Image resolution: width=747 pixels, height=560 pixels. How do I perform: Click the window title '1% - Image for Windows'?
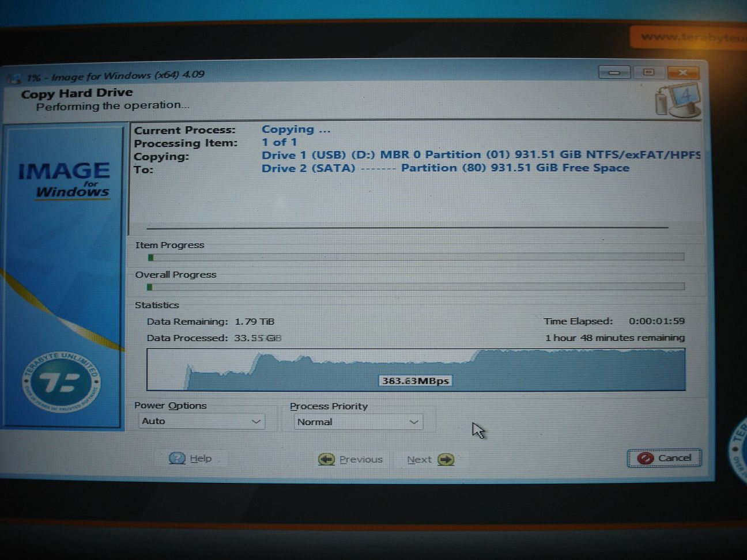115,75
